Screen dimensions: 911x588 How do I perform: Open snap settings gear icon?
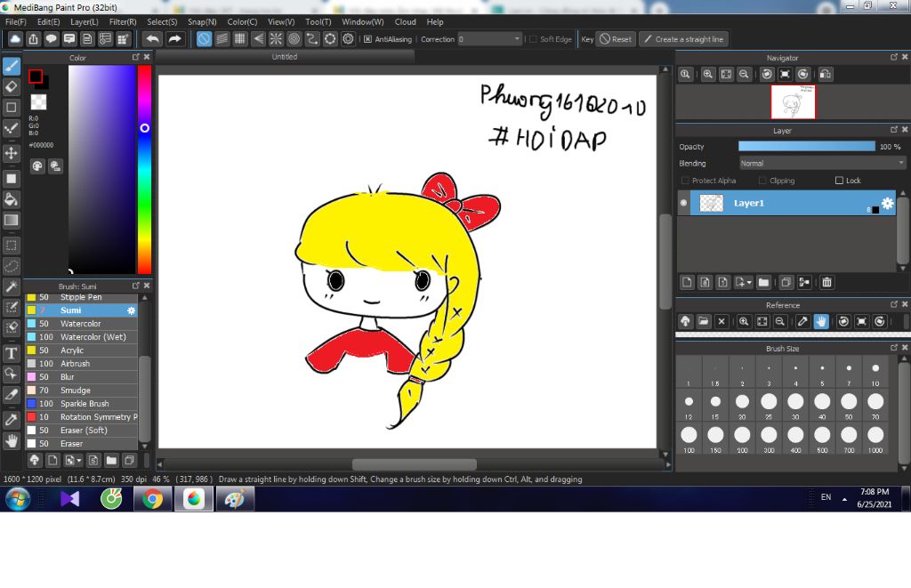(x=348, y=39)
